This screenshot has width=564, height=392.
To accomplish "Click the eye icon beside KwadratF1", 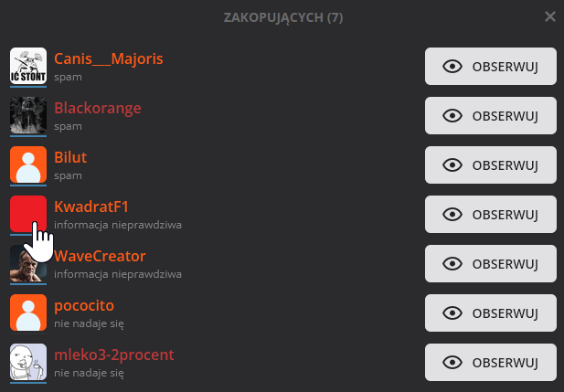I will point(451,215).
